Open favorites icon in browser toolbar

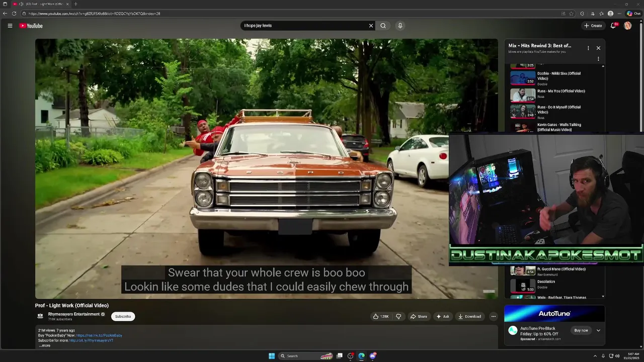tap(601, 14)
